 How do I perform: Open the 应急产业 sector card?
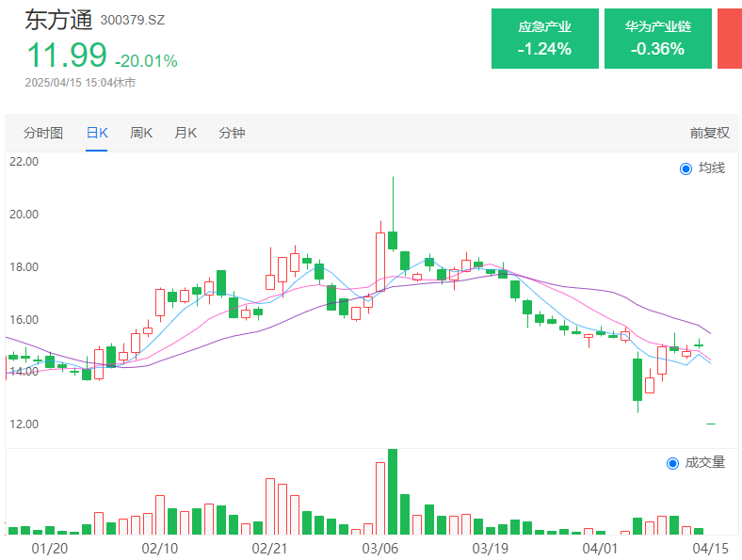click(544, 39)
